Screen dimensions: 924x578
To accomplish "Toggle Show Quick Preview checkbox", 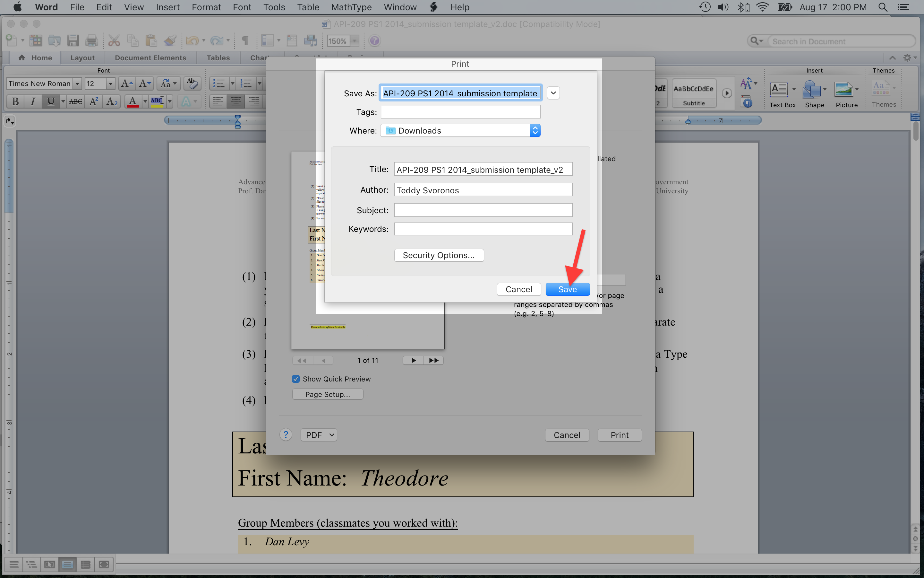I will [x=296, y=379].
